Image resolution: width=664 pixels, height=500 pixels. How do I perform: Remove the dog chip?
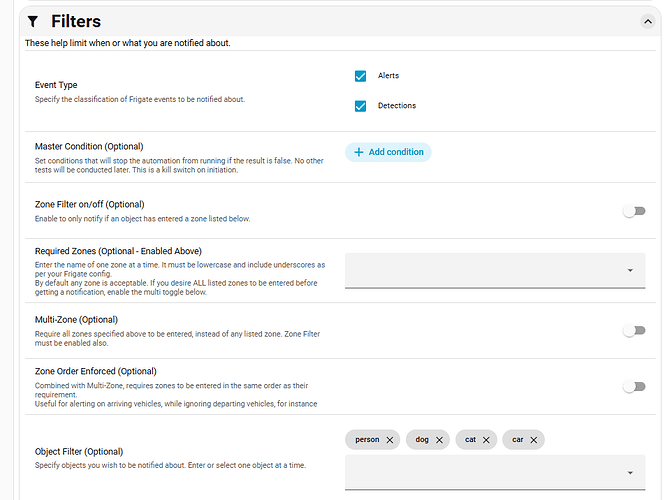tap(440, 440)
